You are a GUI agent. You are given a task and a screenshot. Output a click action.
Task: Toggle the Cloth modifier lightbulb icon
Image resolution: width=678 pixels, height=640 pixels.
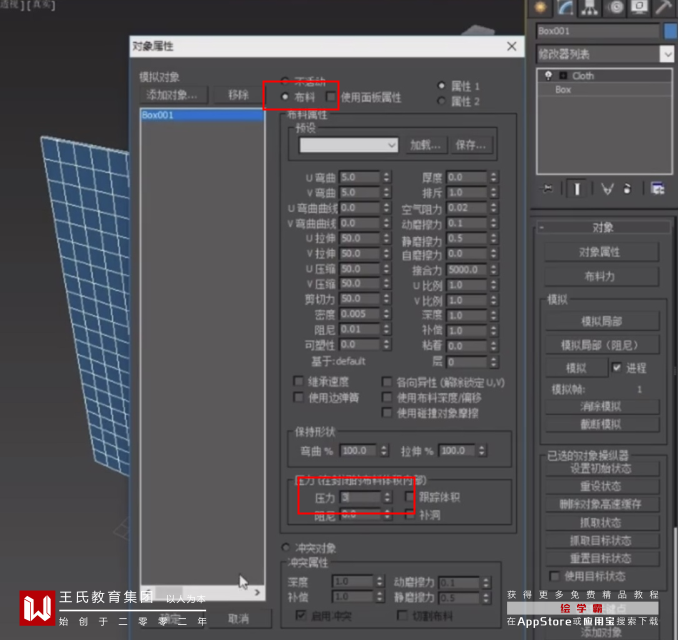tap(548, 76)
